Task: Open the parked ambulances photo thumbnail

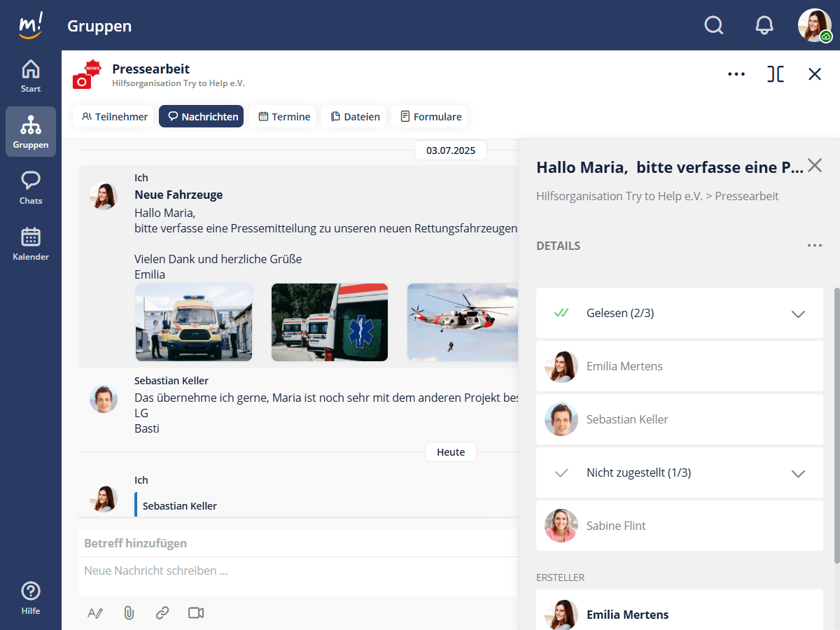Action: click(x=330, y=322)
